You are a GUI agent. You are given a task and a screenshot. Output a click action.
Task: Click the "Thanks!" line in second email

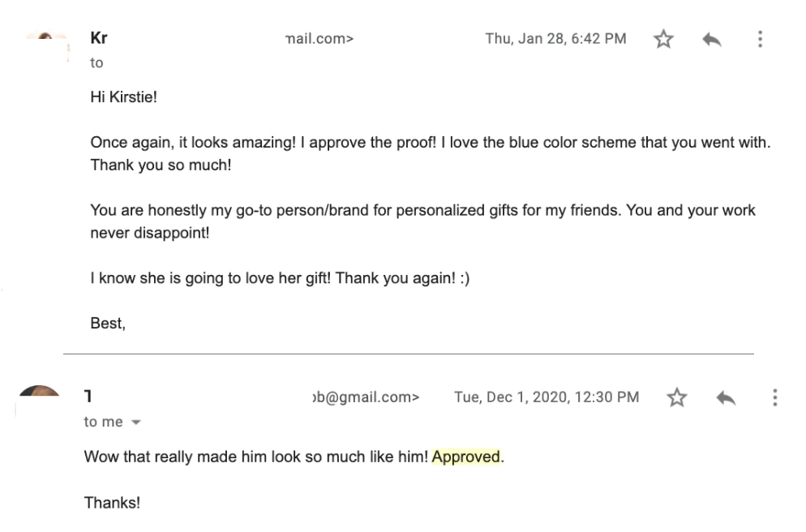click(112, 503)
